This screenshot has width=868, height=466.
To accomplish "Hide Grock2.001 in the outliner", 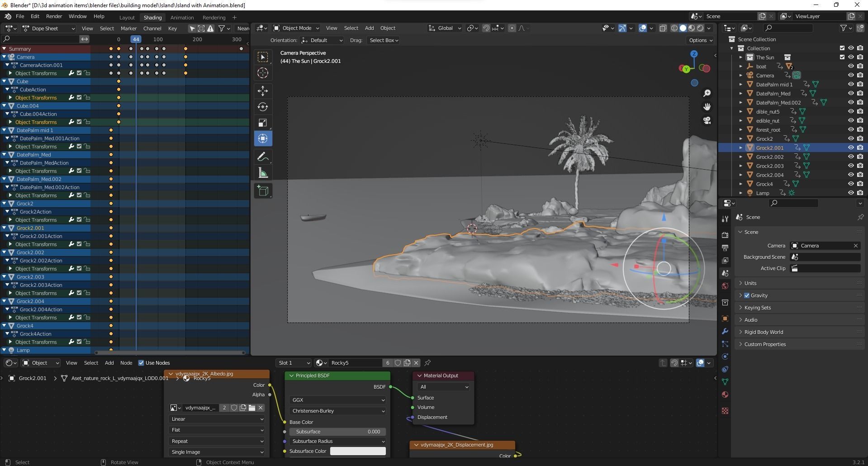I will [x=851, y=148].
